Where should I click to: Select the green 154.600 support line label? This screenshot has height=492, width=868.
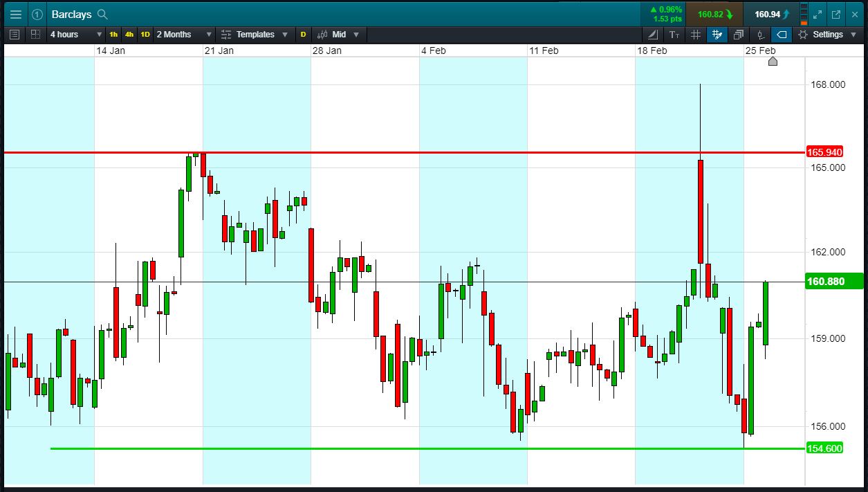point(824,448)
